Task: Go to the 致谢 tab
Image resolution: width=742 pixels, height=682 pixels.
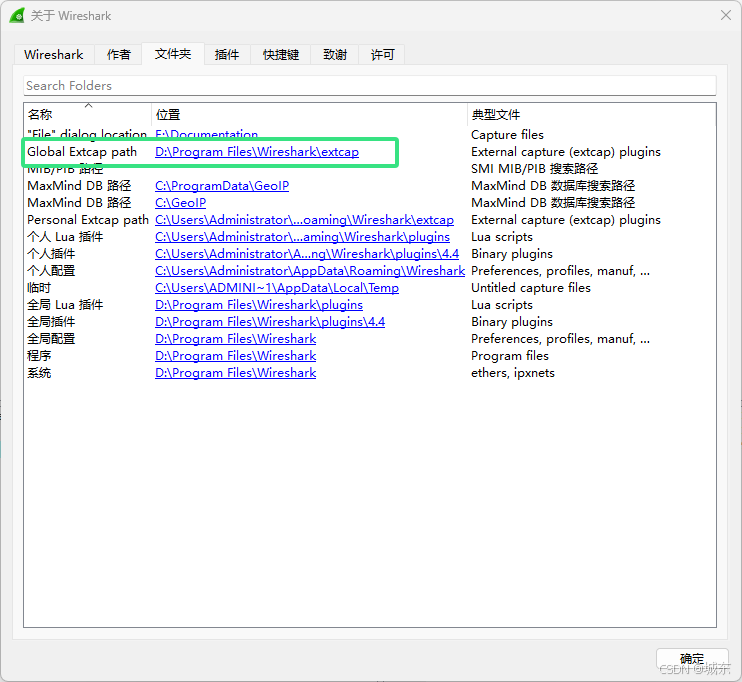Action: (x=335, y=54)
